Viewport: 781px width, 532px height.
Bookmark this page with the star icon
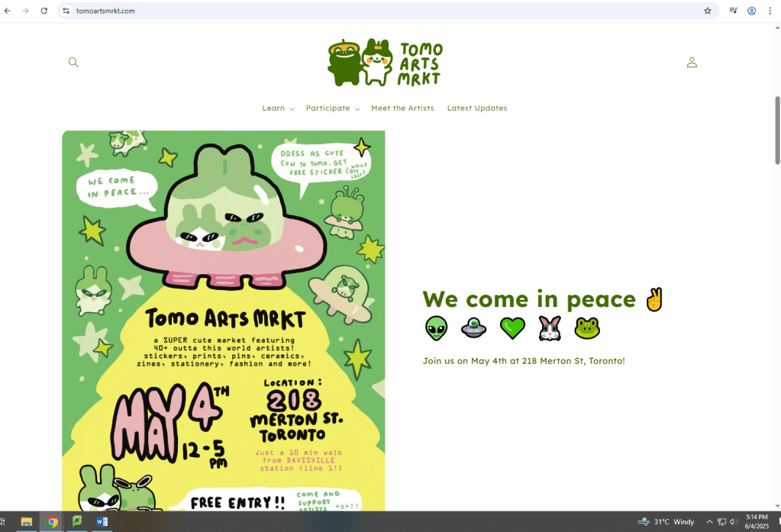point(707,11)
